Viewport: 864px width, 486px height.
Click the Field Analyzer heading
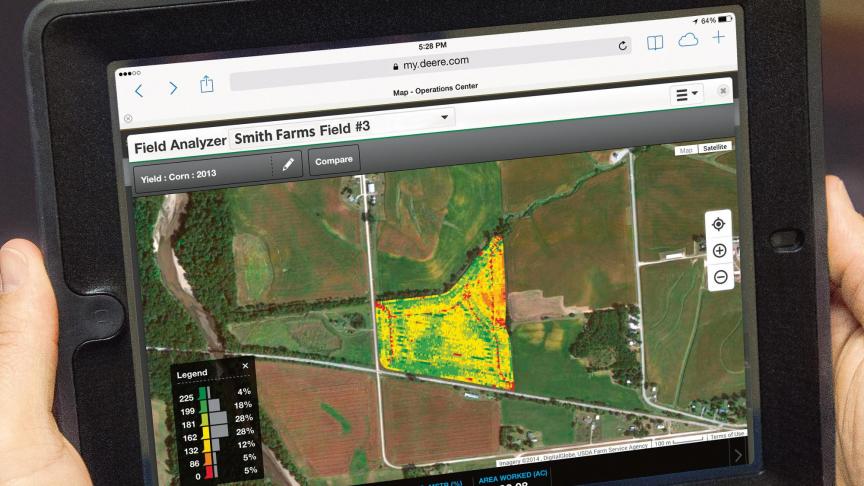click(x=180, y=145)
